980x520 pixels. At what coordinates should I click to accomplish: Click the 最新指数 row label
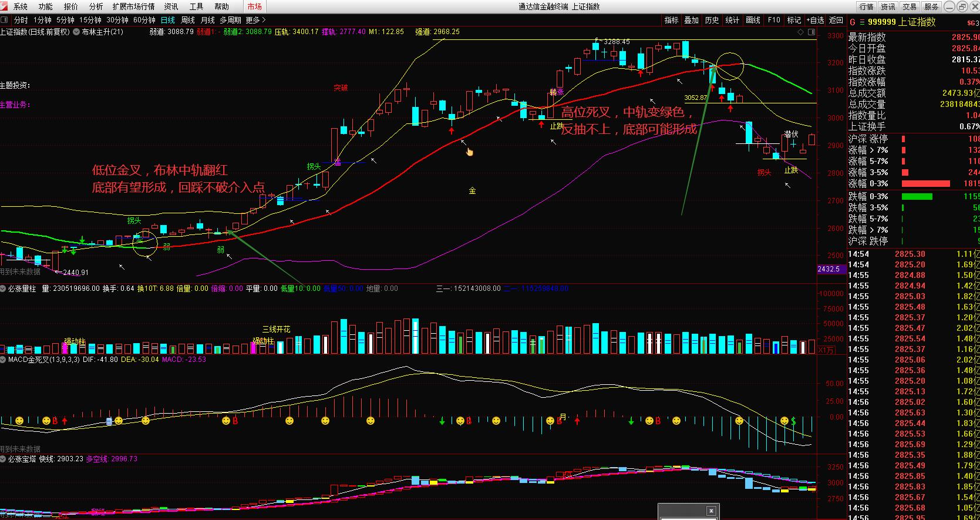click(867, 38)
